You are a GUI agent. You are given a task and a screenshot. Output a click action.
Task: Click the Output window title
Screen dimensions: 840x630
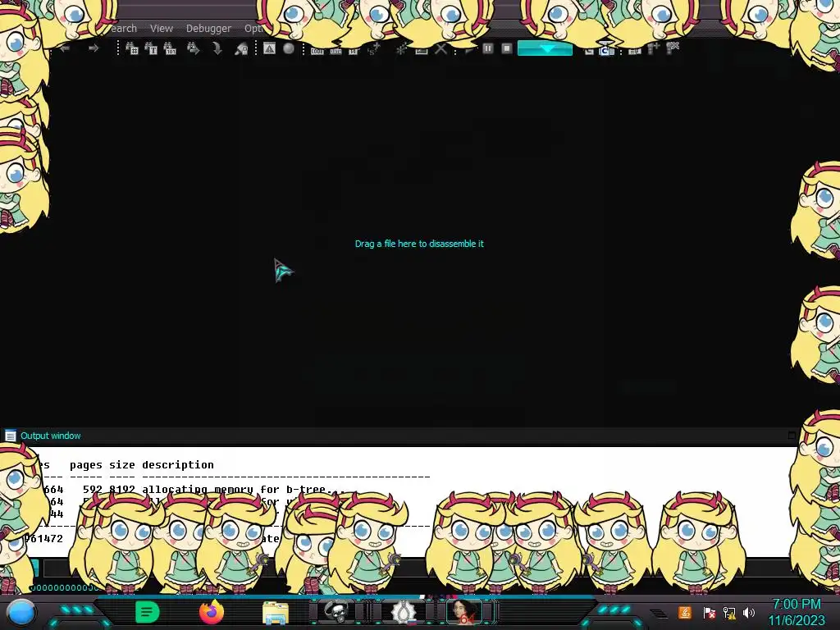[x=50, y=436]
